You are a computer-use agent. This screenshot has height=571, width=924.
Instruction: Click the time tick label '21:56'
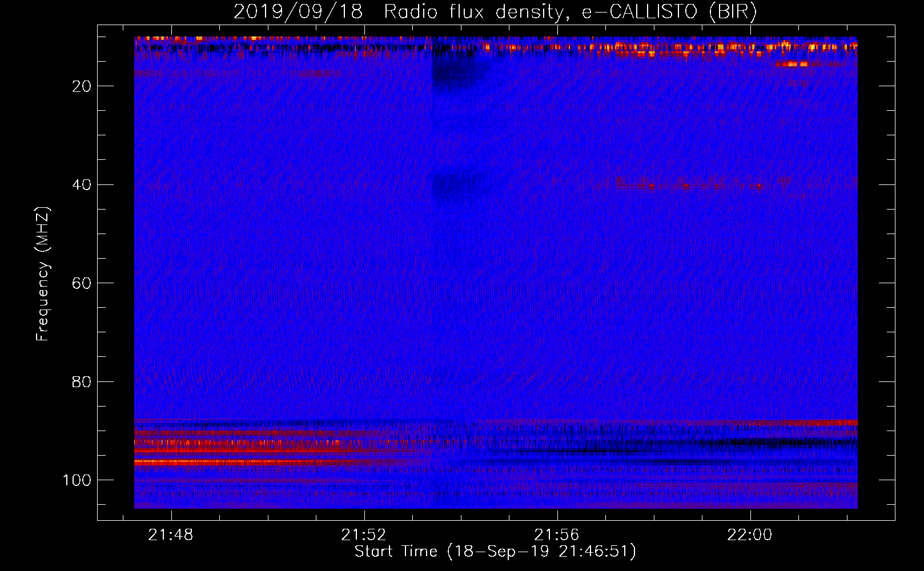pyautogui.click(x=557, y=535)
